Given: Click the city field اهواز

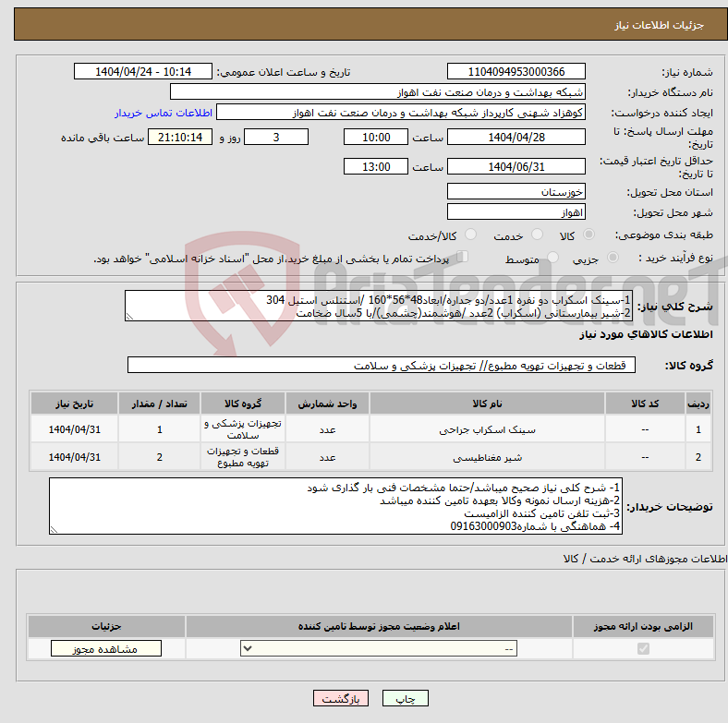Looking at the screenshot, I should click(x=516, y=211).
